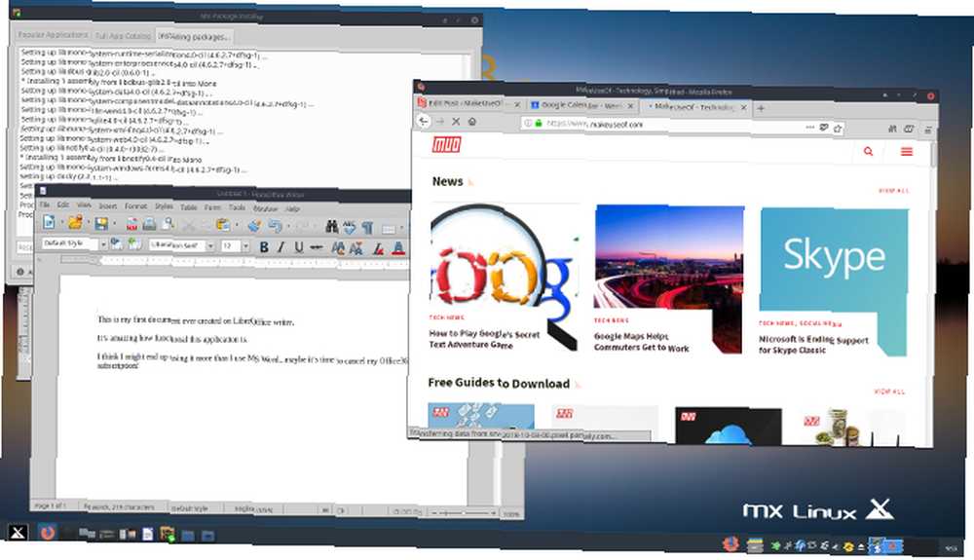Click MX start menu icon on taskbar
The image size is (974, 560).
(x=18, y=532)
